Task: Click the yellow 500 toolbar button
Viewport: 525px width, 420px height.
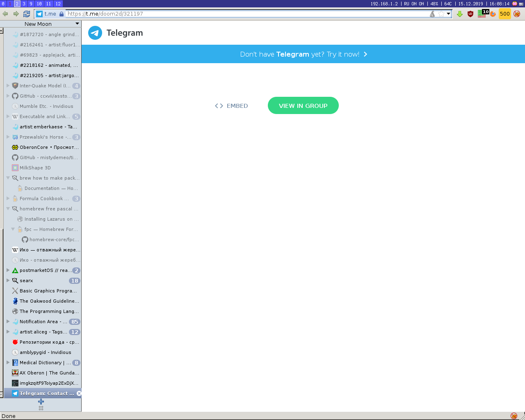Action: [505, 14]
